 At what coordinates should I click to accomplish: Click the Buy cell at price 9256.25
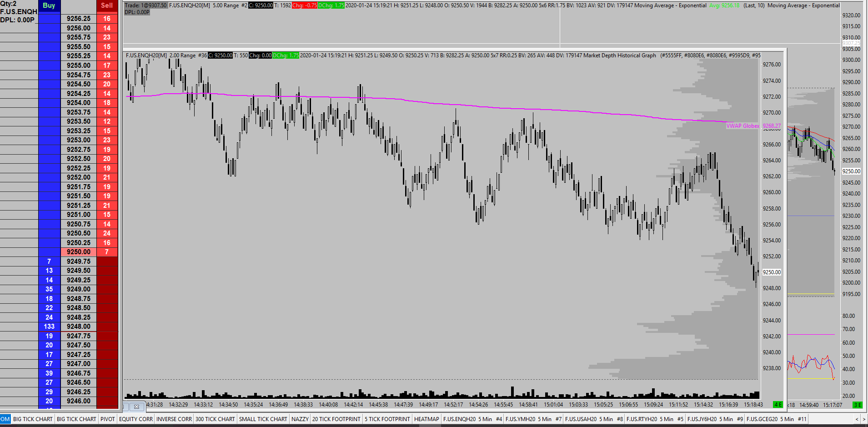[x=49, y=19]
